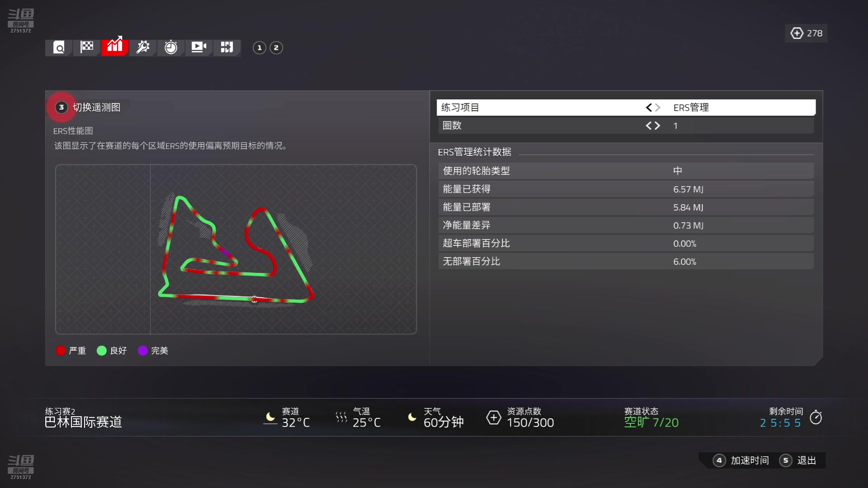
Task: Click the 资源点数 plus hexagon icon
Action: (494, 418)
